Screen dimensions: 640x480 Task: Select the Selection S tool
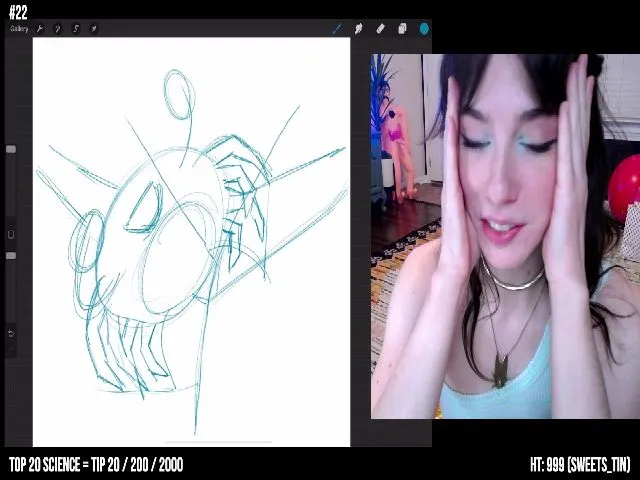(x=76, y=29)
